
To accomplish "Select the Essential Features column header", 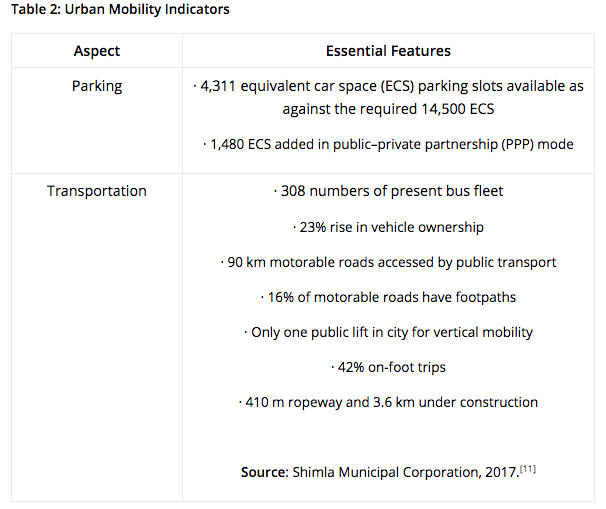I will [x=388, y=51].
